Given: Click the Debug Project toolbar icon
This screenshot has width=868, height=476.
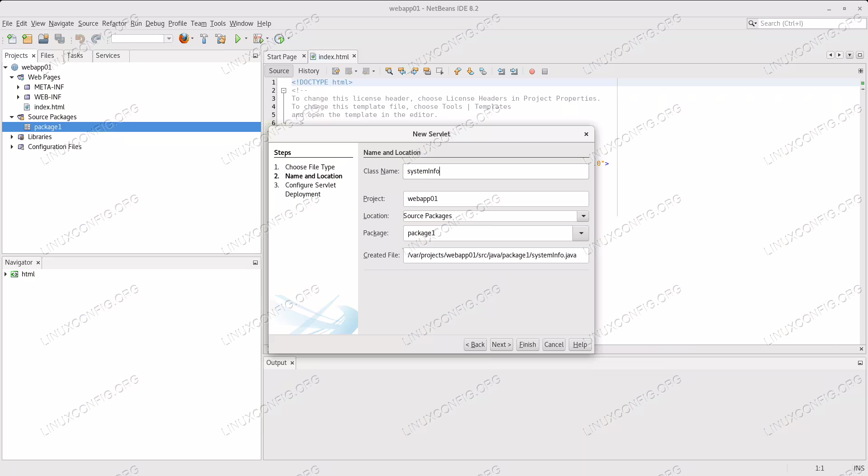Looking at the screenshot, I should click(x=258, y=39).
